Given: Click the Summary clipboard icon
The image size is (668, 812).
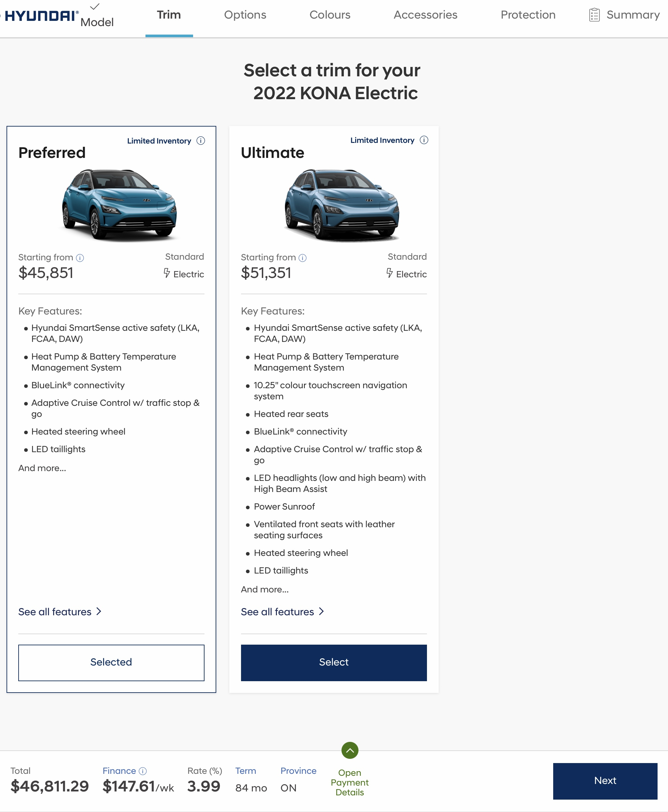Looking at the screenshot, I should tap(594, 15).
